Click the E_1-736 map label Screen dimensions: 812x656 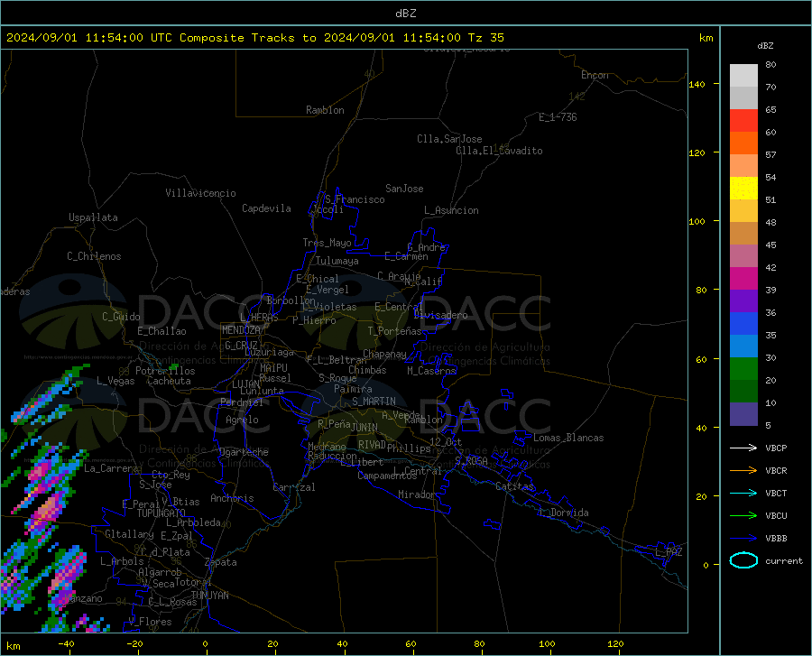coord(558,117)
